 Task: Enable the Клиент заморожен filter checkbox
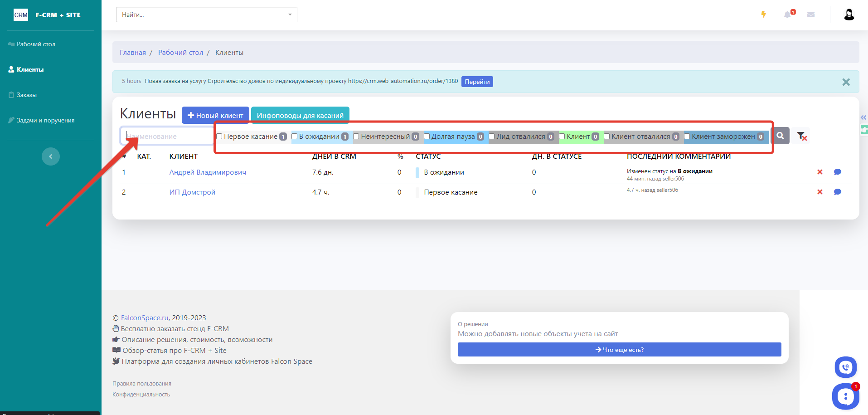point(687,137)
